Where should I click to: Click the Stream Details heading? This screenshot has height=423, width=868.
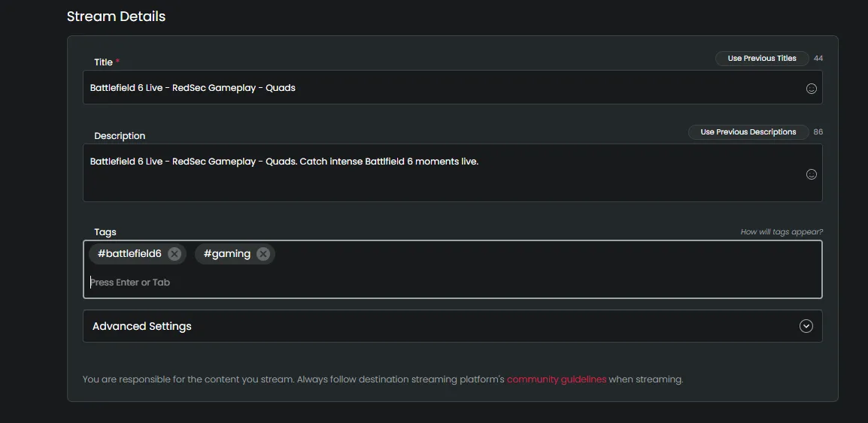coord(116,17)
